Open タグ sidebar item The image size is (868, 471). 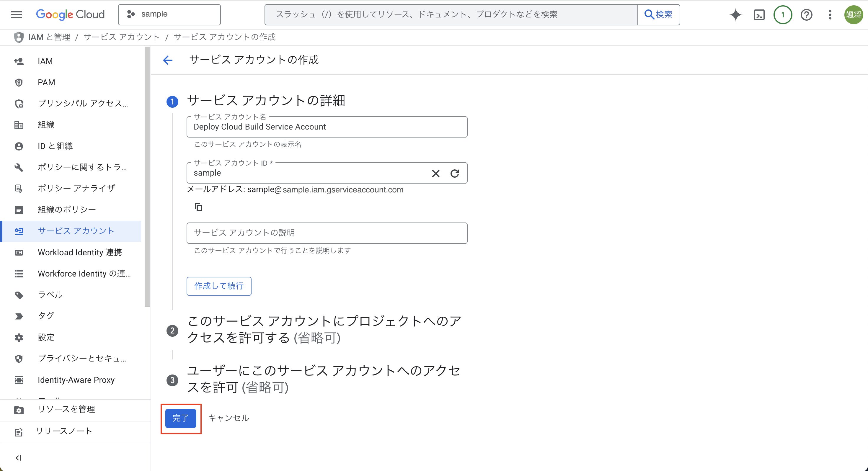coord(71,316)
